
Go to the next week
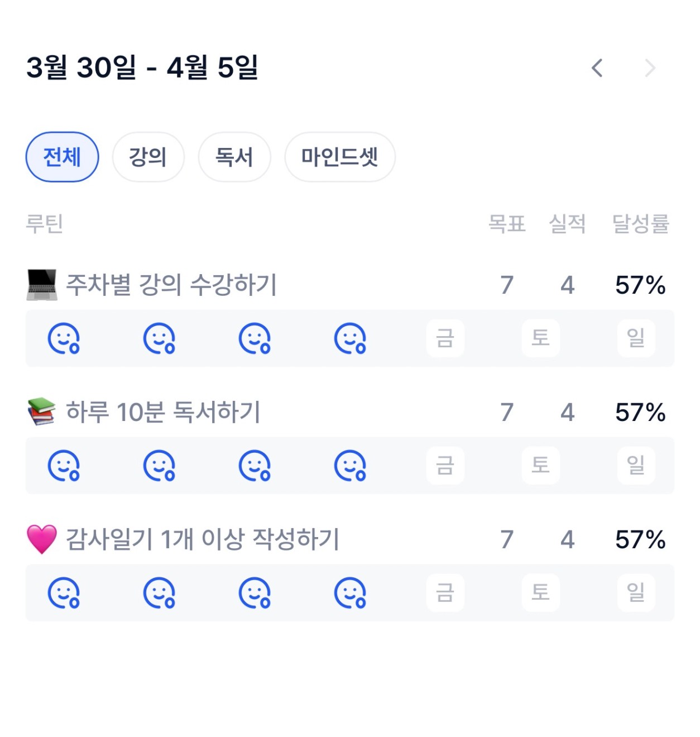point(650,68)
